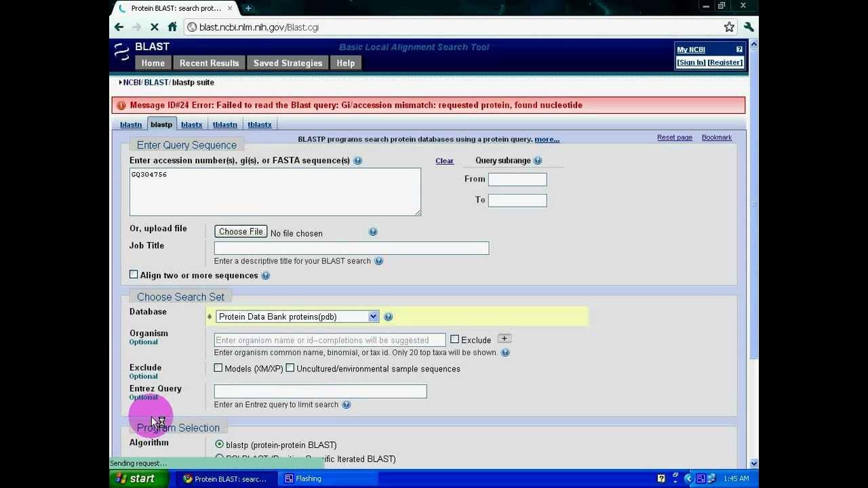868x488 pixels.
Task: Open help for accession number entry
Action: click(x=357, y=161)
